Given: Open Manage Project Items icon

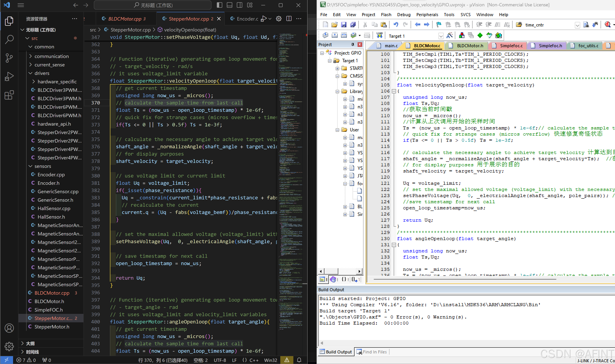Looking at the screenshot, I should click(461, 35).
